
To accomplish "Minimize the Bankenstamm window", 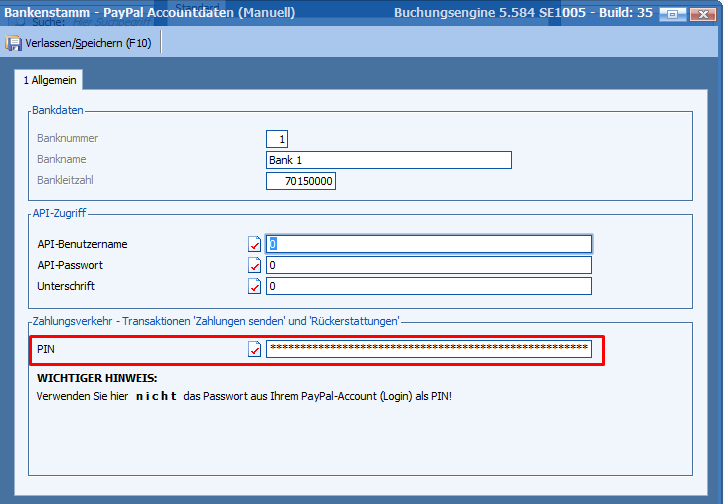I will (x=670, y=14).
